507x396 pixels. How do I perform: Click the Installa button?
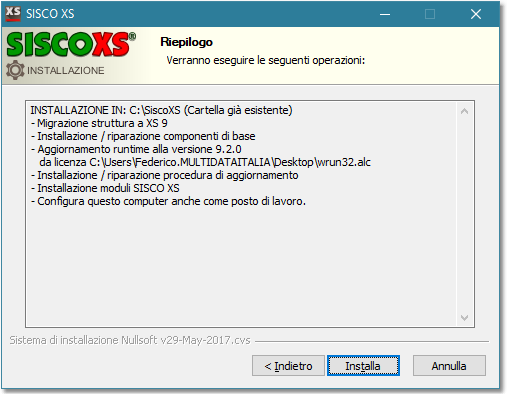(363, 366)
